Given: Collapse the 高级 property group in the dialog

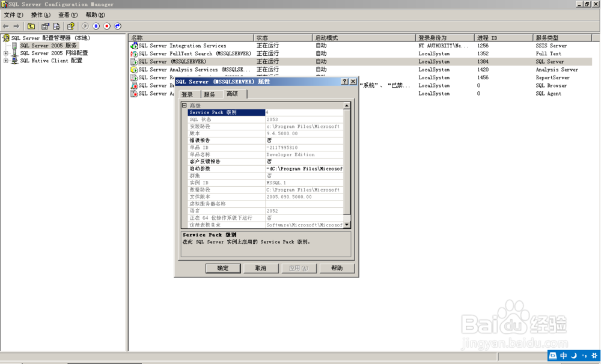Looking at the screenshot, I should point(186,105).
